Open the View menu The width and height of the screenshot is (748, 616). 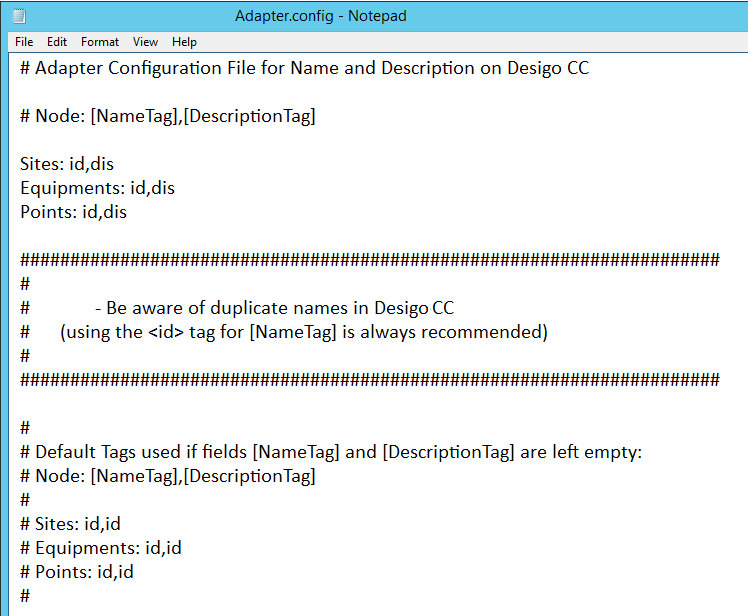click(146, 42)
